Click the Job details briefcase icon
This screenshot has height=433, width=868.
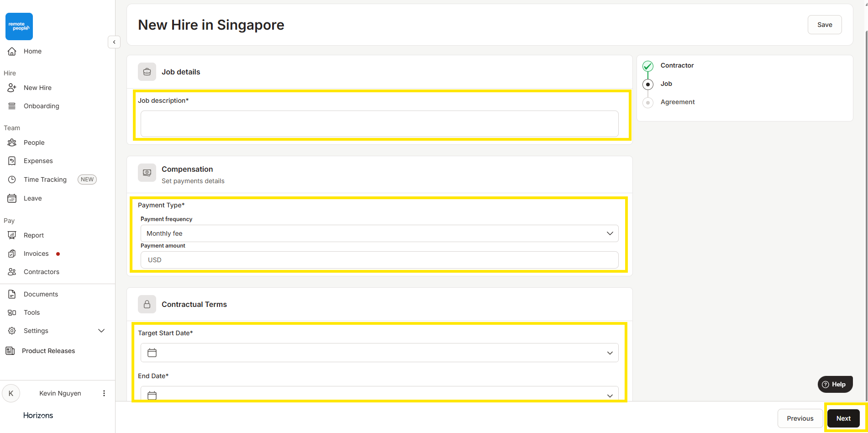pyautogui.click(x=147, y=72)
